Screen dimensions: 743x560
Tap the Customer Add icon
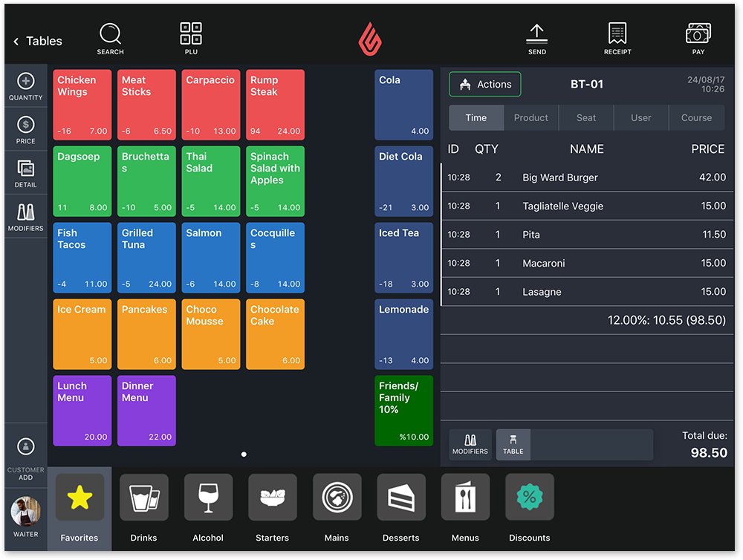point(25,458)
